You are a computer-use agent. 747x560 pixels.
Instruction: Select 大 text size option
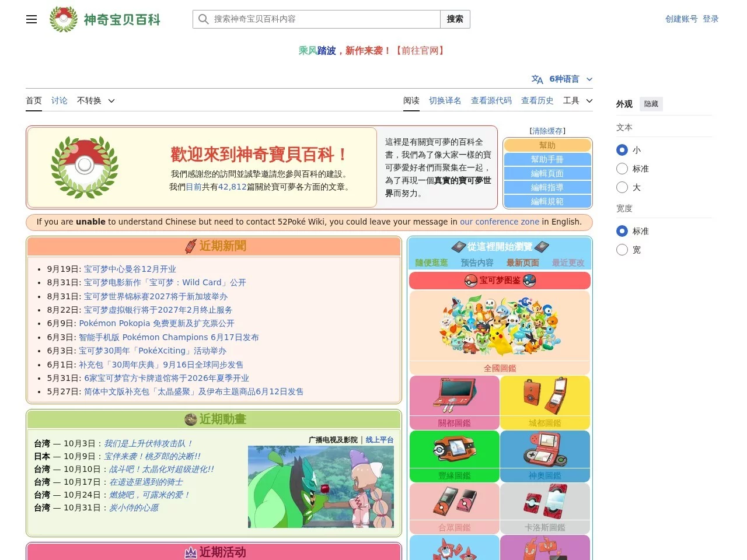tap(622, 187)
